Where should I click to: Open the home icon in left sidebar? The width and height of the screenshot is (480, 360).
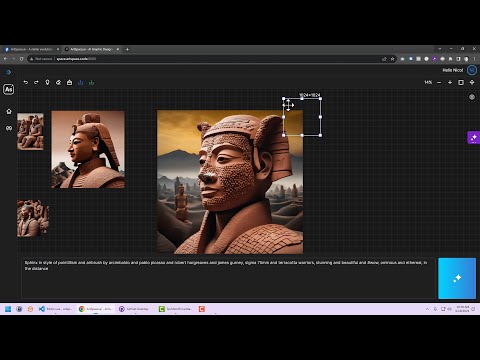9,111
